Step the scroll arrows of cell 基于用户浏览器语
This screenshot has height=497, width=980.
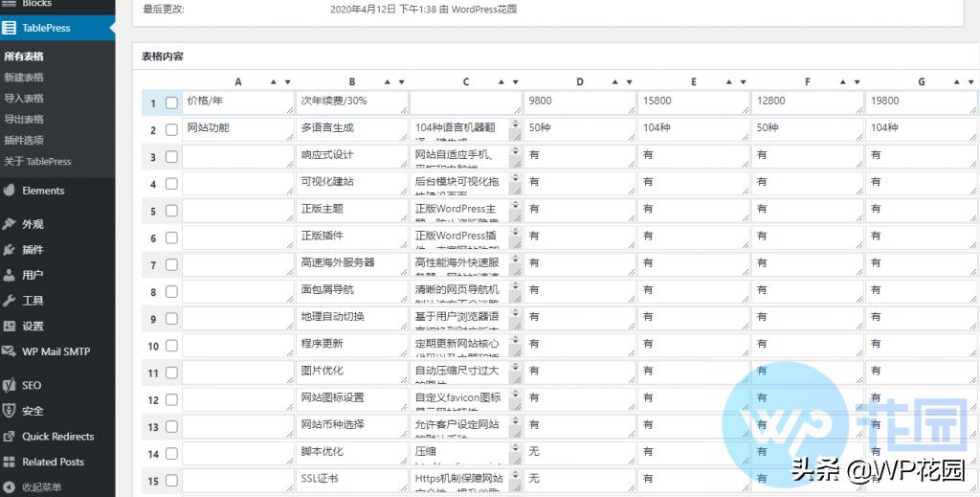click(516, 313)
